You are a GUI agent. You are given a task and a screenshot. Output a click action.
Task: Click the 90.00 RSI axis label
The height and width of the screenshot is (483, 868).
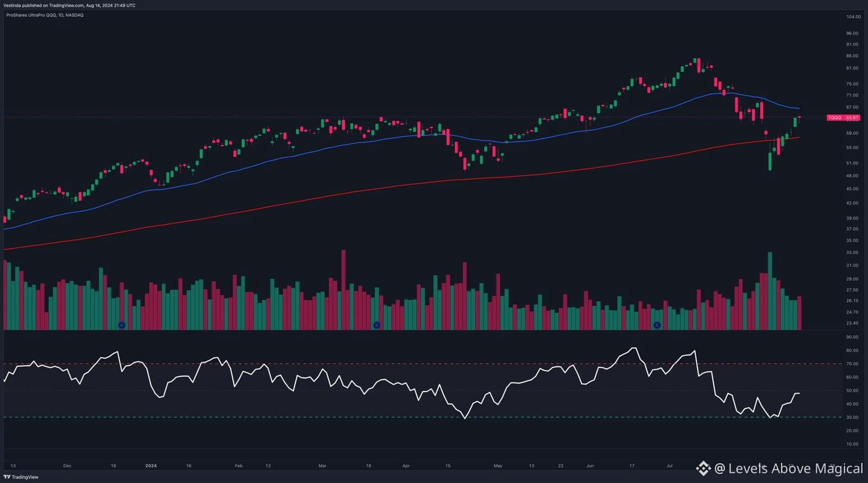pyautogui.click(x=853, y=337)
